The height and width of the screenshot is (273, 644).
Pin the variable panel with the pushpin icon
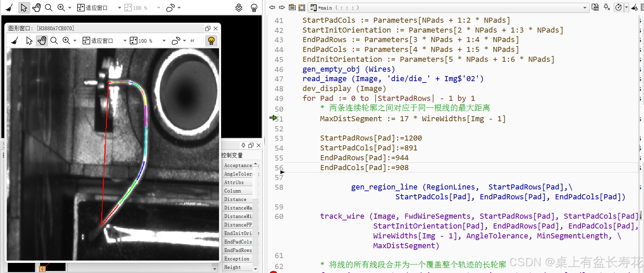coord(243,145)
